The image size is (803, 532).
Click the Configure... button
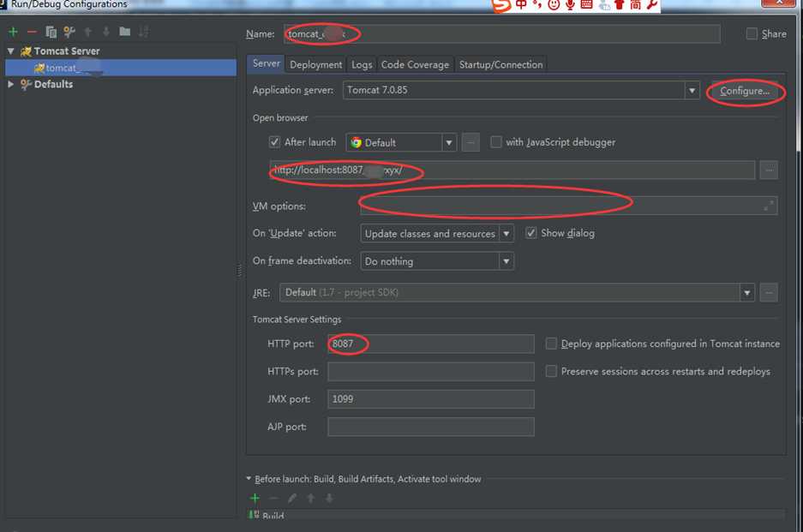click(745, 91)
